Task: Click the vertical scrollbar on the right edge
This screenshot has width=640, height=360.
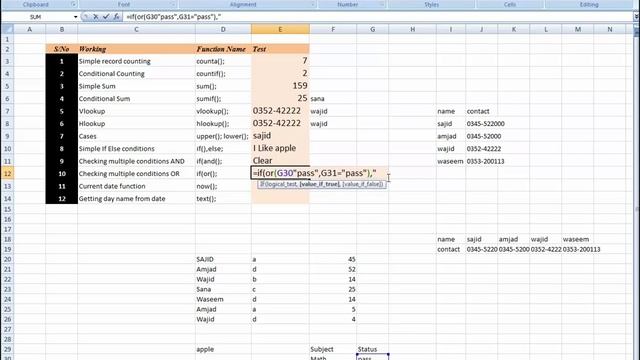Action: pos(636,196)
